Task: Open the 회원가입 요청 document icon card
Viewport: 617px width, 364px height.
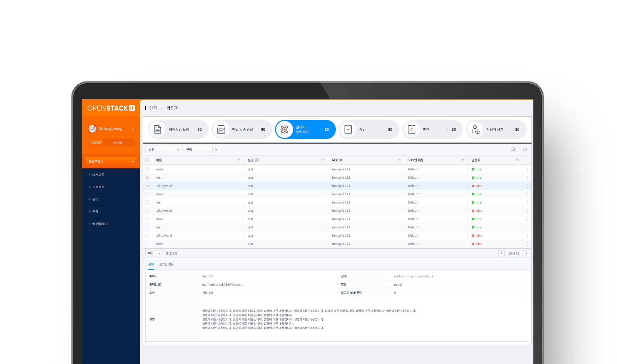Action: [x=158, y=129]
